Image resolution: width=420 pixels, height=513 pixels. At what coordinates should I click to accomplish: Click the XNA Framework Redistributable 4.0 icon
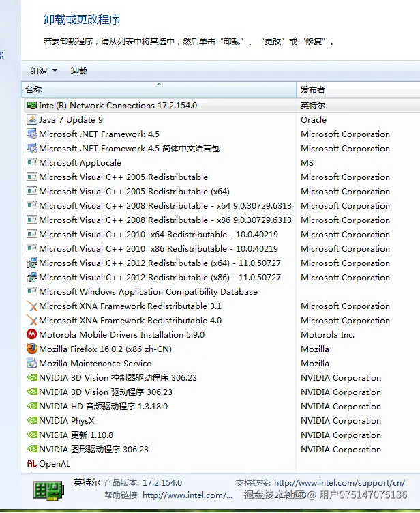coord(32,321)
